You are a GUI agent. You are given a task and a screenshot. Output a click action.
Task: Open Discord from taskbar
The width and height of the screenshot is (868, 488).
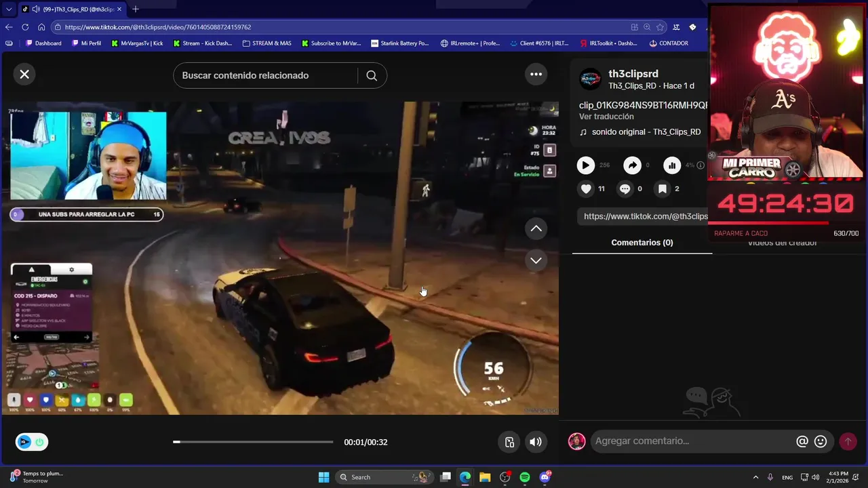[x=545, y=477]
